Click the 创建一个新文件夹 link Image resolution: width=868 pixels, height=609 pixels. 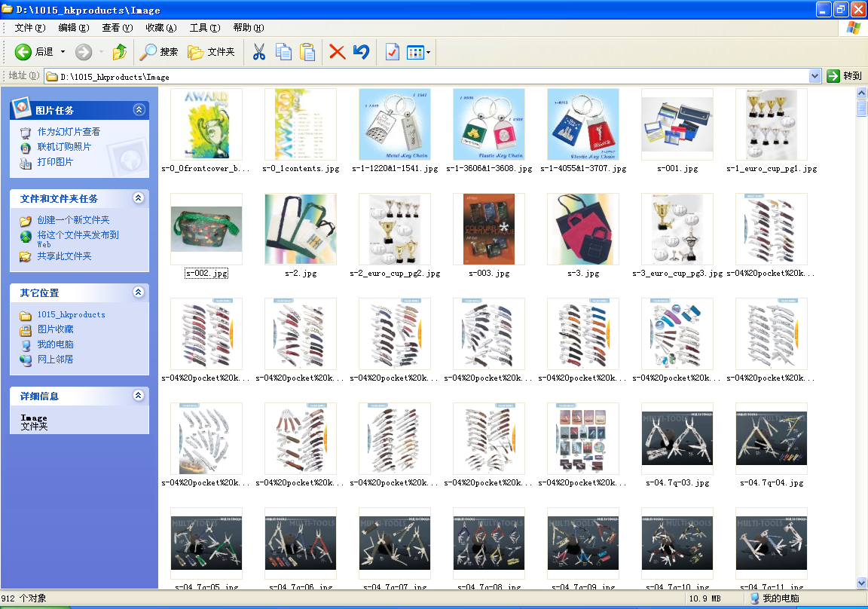pos(73,220)
